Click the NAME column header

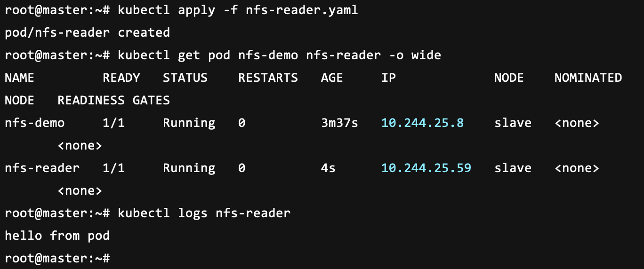(x=20, y=78)
